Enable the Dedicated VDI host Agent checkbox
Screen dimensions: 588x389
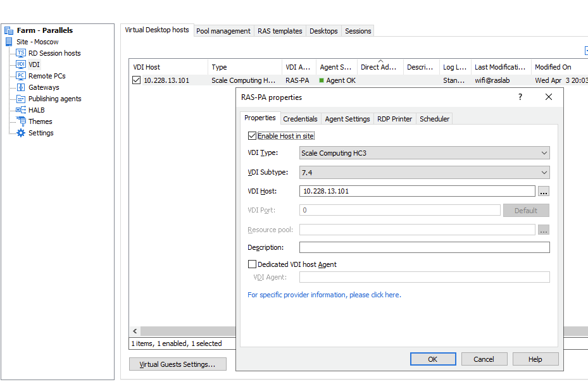point(252,264)
